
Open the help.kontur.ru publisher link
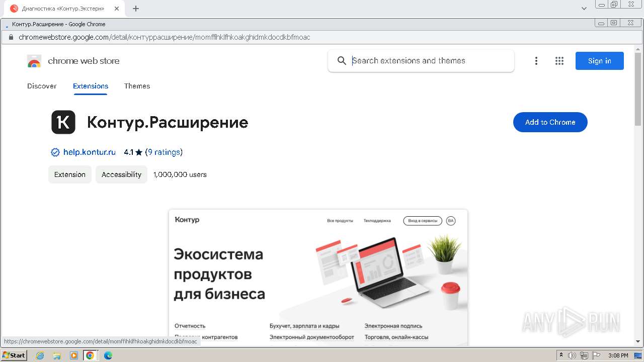tap(90, 152)
